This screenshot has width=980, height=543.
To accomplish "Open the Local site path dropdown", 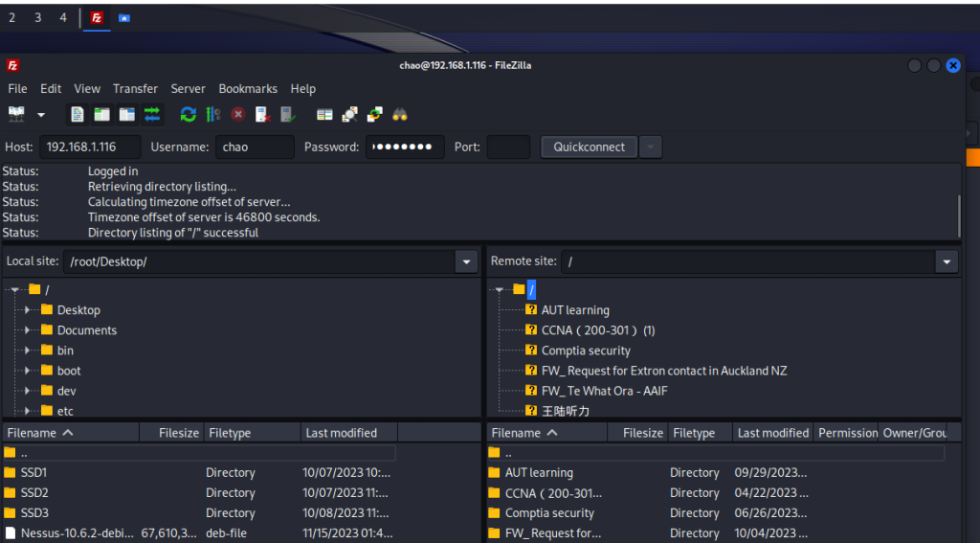I will click(x=466, y=261).
